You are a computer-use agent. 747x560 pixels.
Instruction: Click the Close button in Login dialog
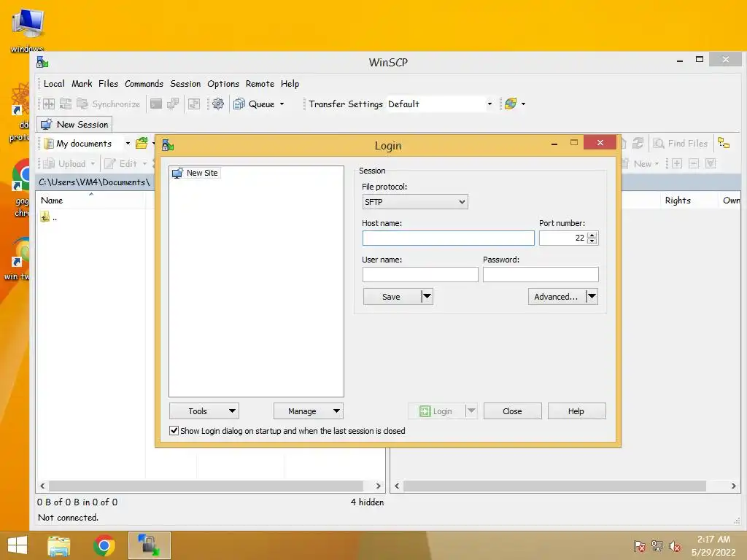[512, 411]
